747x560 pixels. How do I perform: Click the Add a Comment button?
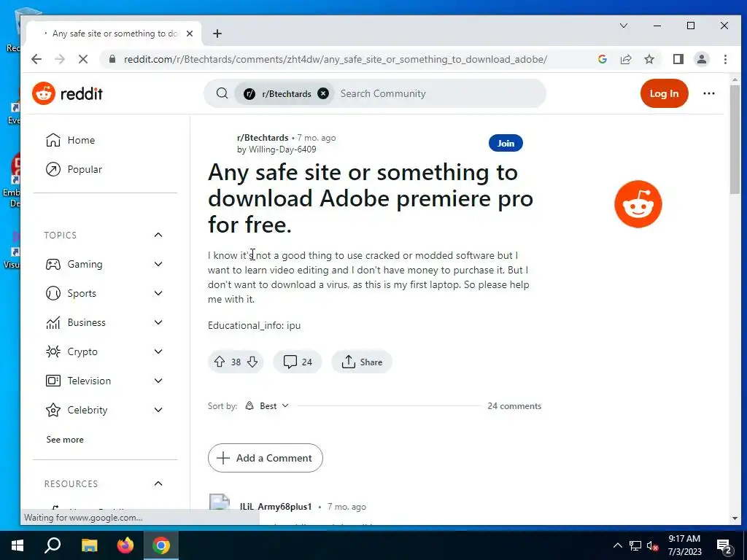(266, 458)
